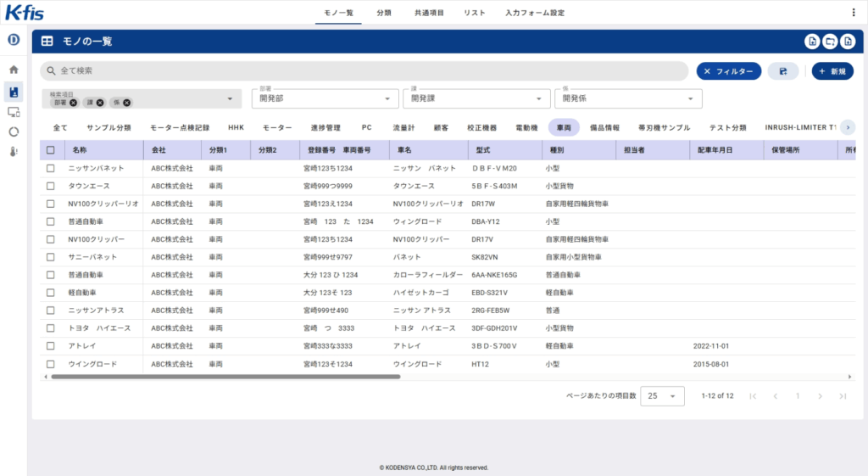
Task: Click the horizontal table scrollbar thumb
Action: 225,377
